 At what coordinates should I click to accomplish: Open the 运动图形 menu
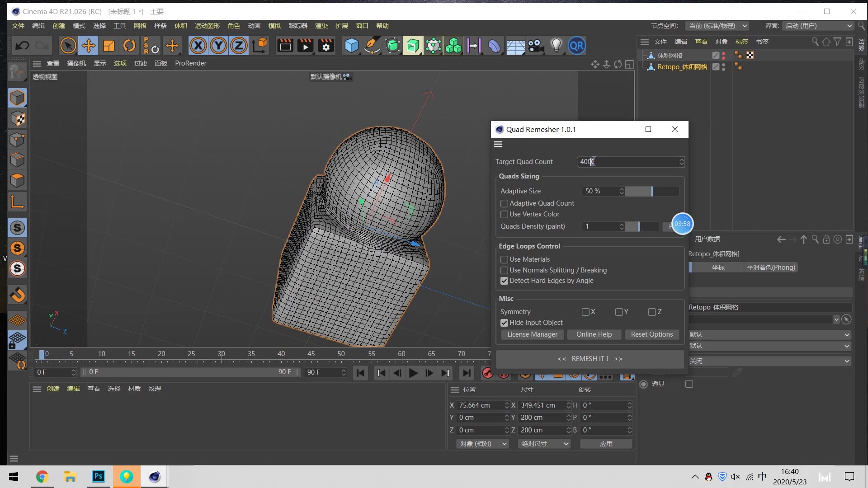click(207, 26)
